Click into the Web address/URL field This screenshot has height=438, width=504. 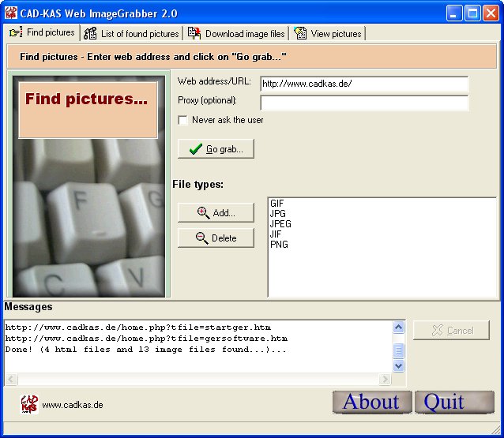pos(363,84)
